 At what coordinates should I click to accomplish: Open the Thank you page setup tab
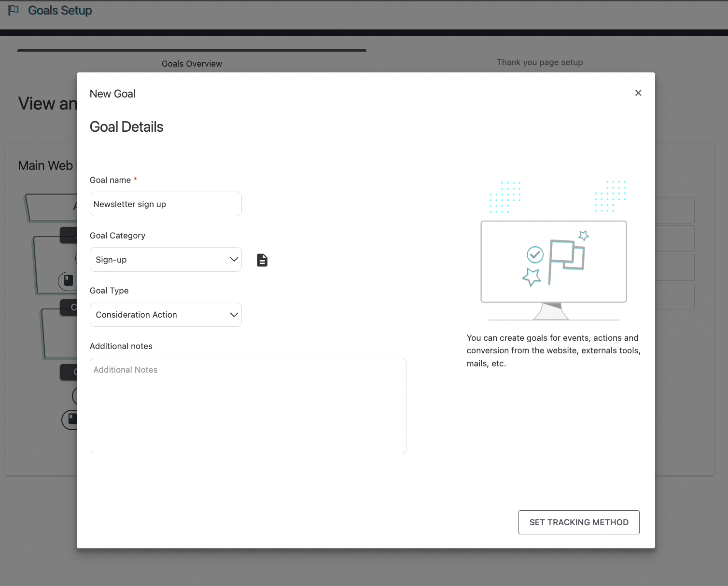click(x=539, y=62)
